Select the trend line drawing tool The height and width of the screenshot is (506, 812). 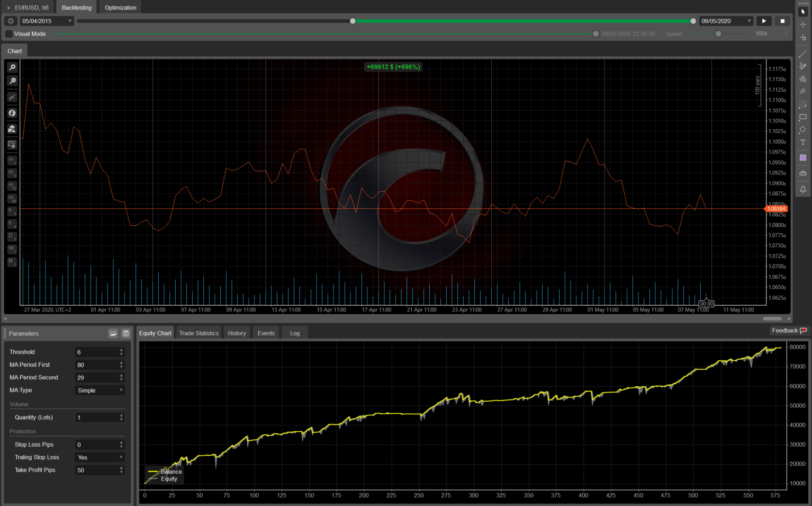point(803,54)
